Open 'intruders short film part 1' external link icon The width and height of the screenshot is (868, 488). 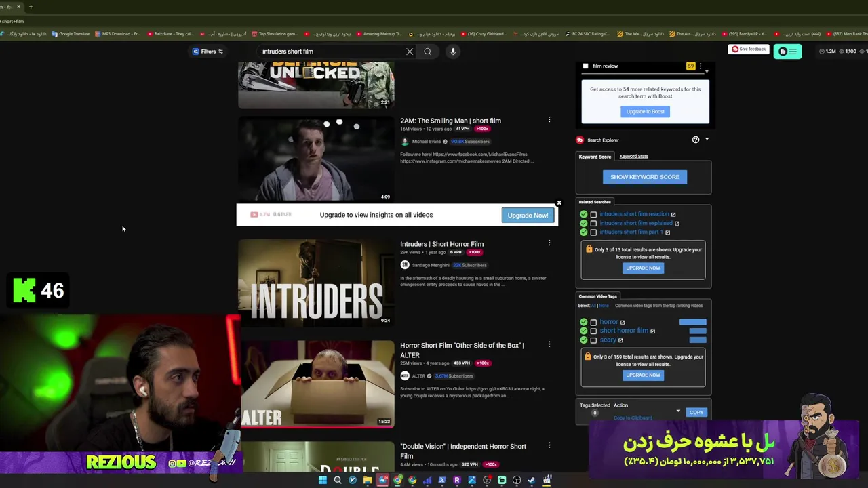click(667, 232)
